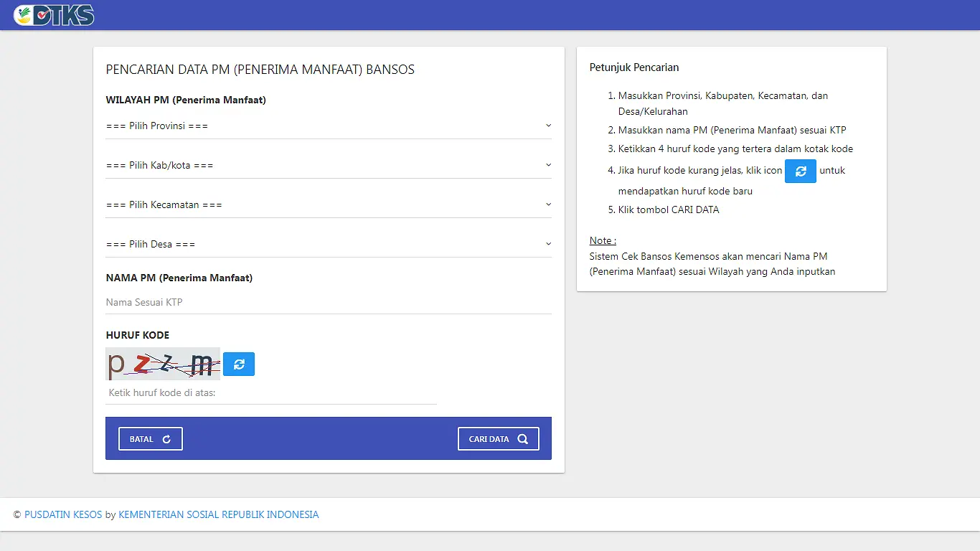Focus the Nama Sesuai KTP field
Image resolution: width=980 pixels, height=551 pixels.
[x=329, y=302]
